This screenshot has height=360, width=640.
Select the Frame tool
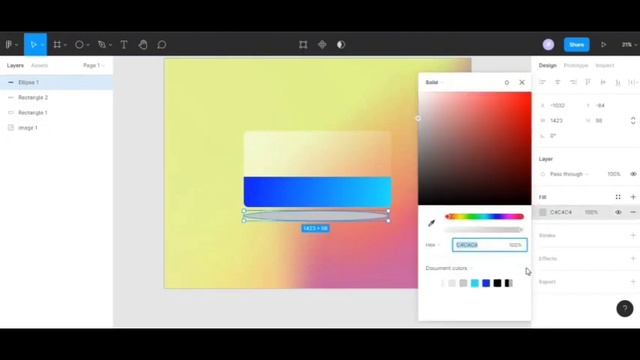[57, 44]
